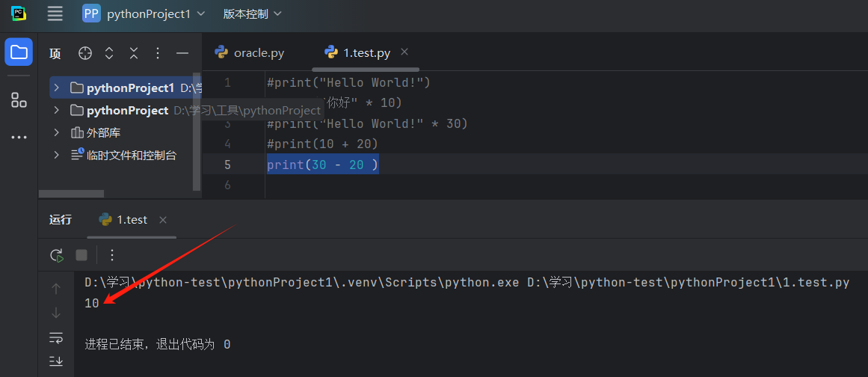This screenshot has height=377, width=868.
Task: Click line 5 in the editor gutter
Action: pyautogui.click(x=227, y=165)
